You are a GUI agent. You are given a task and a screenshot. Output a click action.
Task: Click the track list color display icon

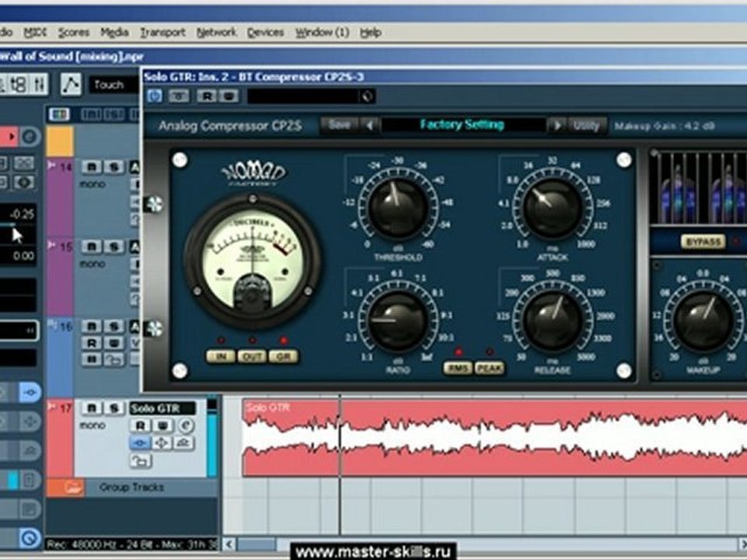pos(59,114)
